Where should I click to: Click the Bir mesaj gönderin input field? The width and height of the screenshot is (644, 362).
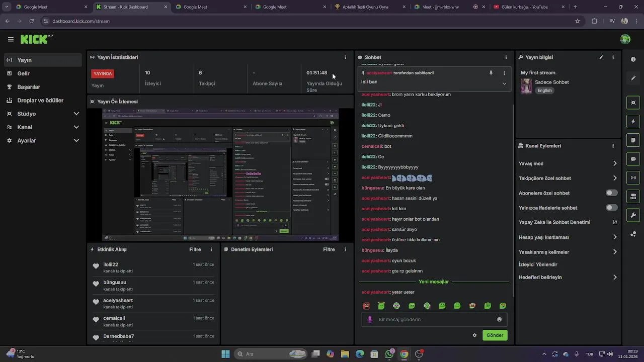point(434,319)
